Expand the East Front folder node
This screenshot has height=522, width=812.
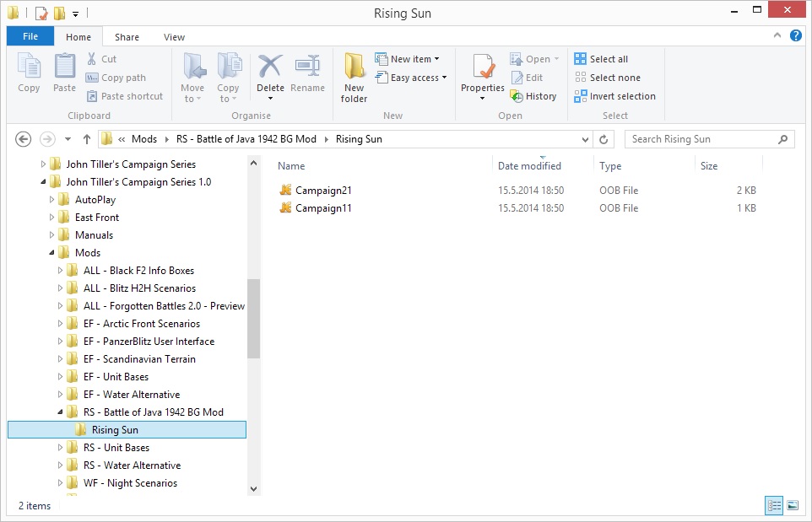(x=51, y=218)
